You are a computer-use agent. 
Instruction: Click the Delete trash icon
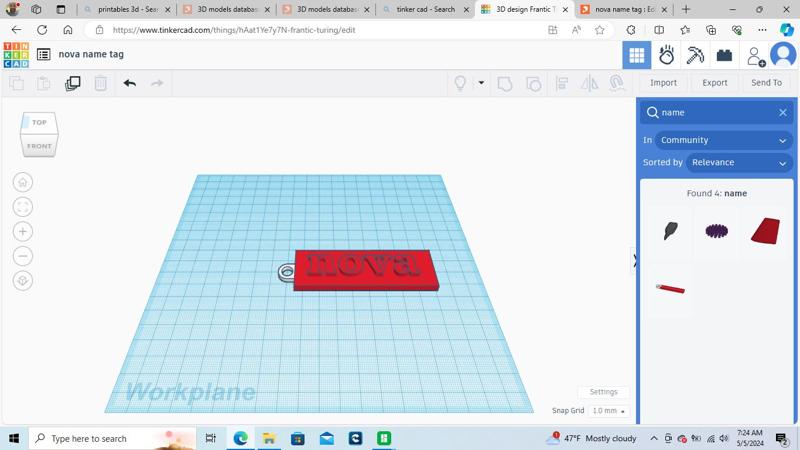tap(101, 83)
